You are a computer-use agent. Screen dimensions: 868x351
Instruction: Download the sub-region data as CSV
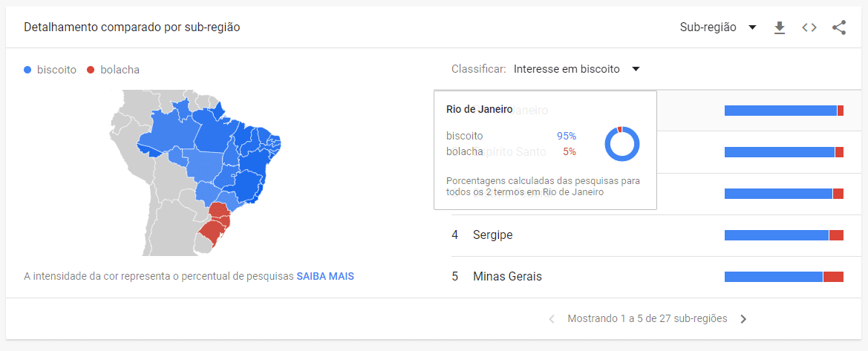[779, 27]
